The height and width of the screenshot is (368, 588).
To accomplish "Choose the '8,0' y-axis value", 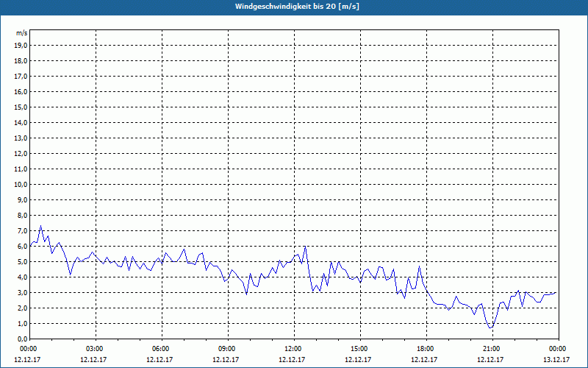I will pyautogui.click(x=22, y=215).
